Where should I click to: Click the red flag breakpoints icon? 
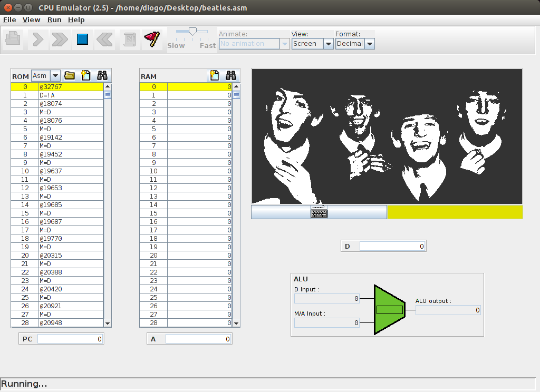click(x=151, y=39)
